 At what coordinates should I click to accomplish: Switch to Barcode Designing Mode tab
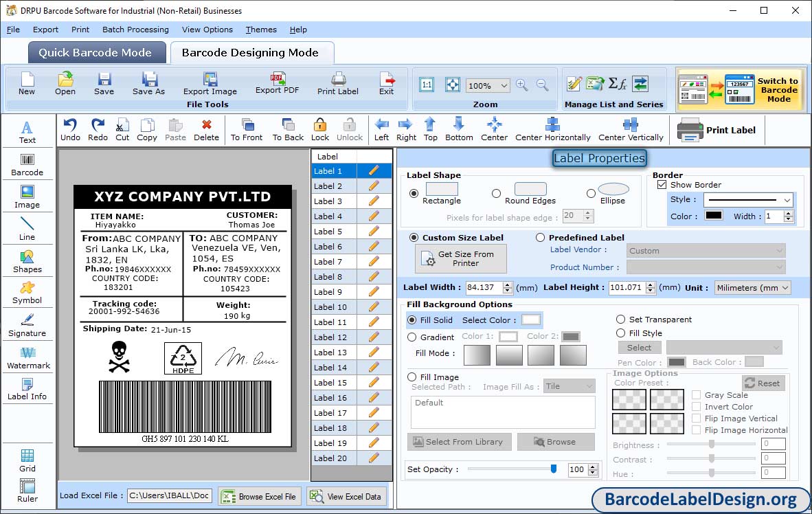(252, 53)
